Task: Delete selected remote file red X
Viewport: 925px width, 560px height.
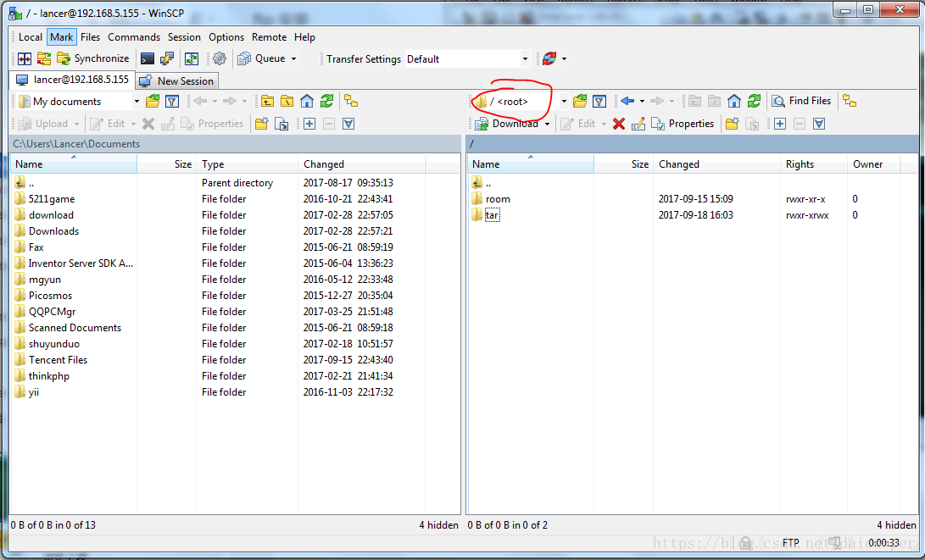Action: (x=619, y=124)
